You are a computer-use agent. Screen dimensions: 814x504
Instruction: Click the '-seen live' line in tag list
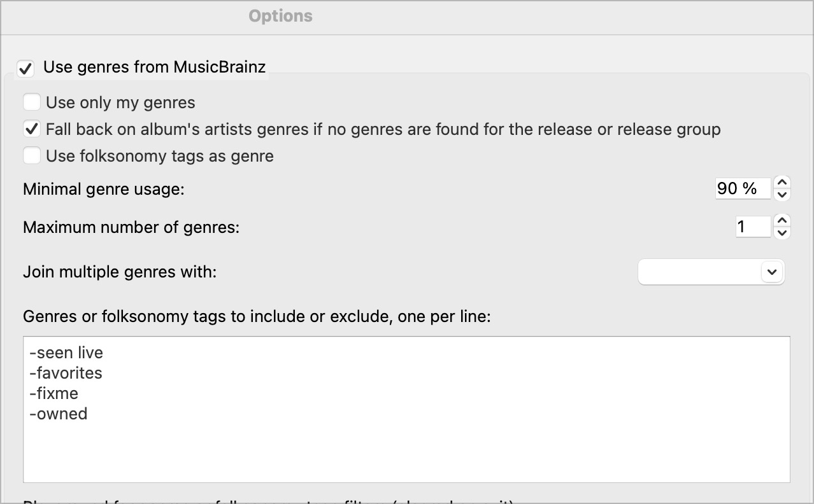tap(66, 353)
